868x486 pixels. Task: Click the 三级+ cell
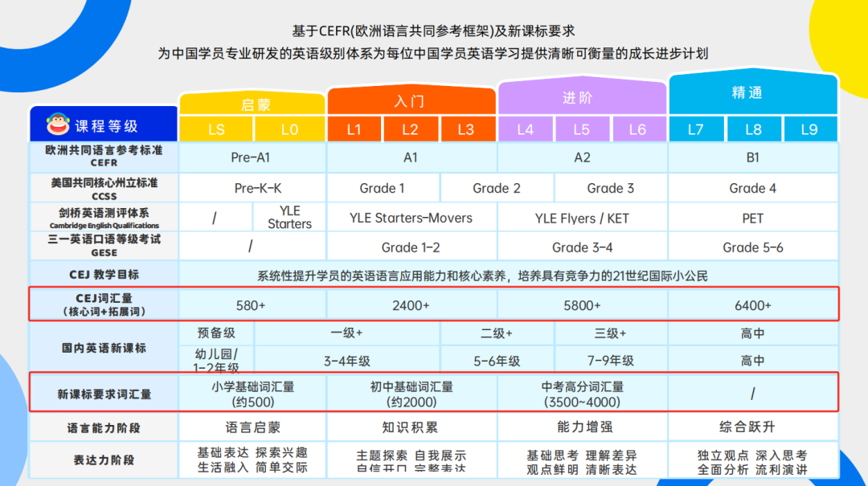610,333
